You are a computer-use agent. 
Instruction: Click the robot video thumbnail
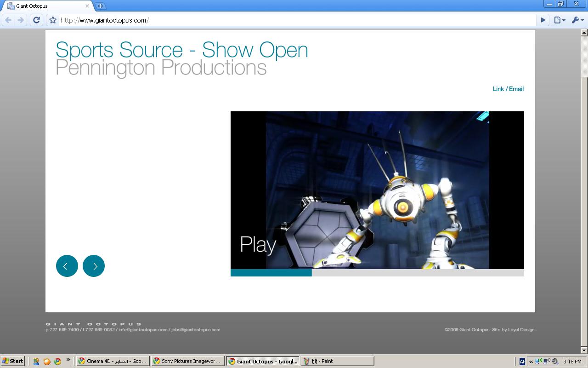(377, 190)
